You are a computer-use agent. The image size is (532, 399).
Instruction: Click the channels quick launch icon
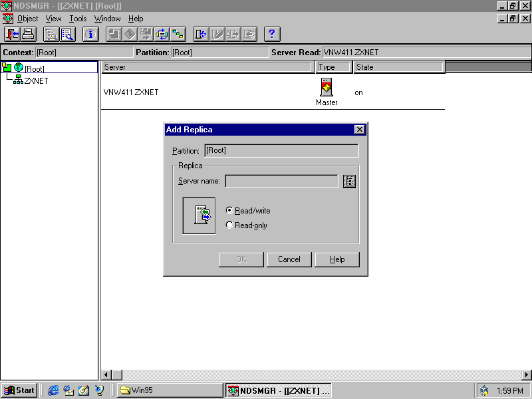coord(99,390)
